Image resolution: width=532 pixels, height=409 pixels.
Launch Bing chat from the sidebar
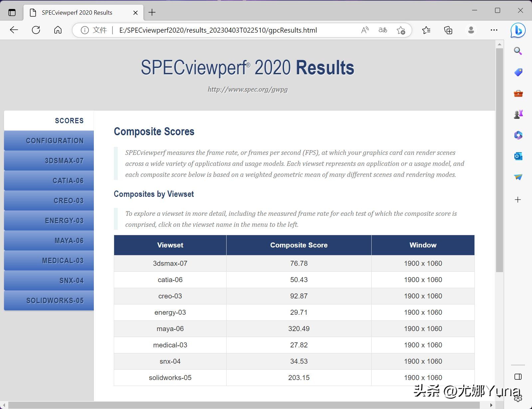[518, 30]
